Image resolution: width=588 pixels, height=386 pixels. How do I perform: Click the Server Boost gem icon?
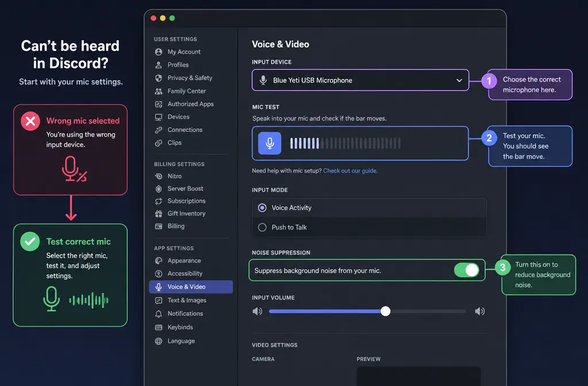click(x=158, y=188)
